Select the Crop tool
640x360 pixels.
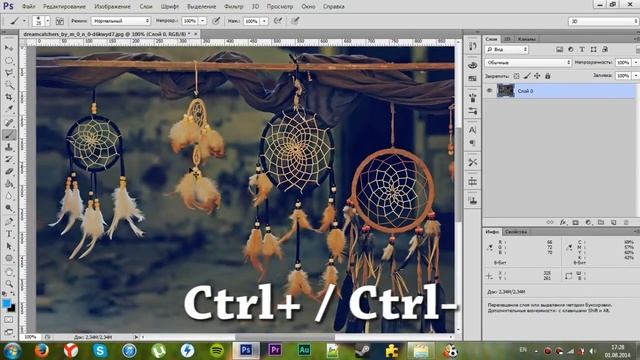pos(9,97)
